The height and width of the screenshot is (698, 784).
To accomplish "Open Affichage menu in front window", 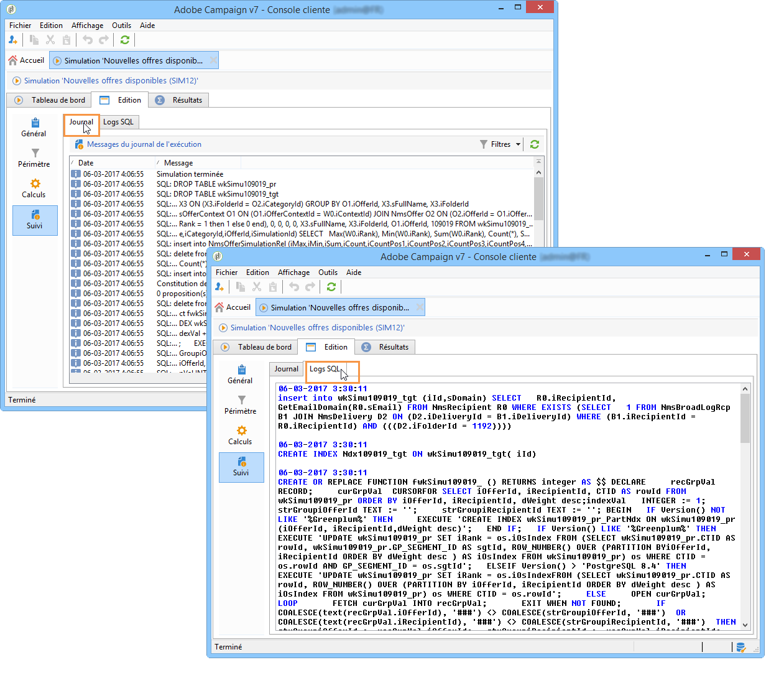I will [x=293, y=272].
